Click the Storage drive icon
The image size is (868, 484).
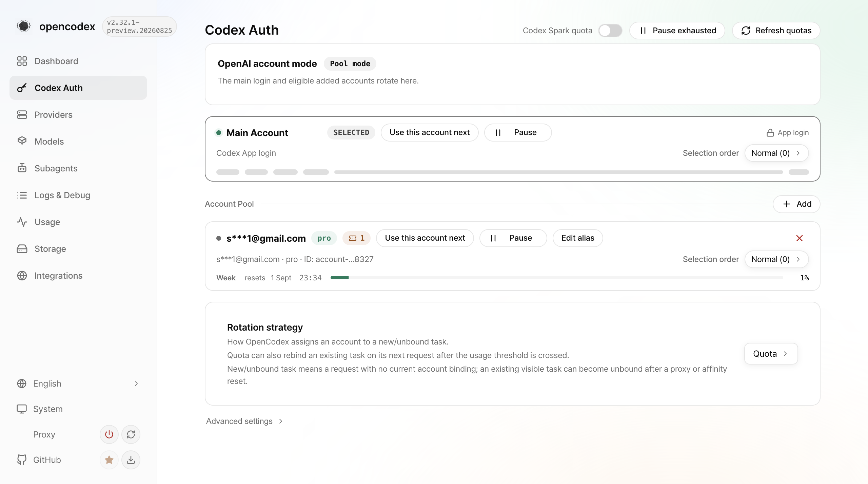[x=22, y=249]
